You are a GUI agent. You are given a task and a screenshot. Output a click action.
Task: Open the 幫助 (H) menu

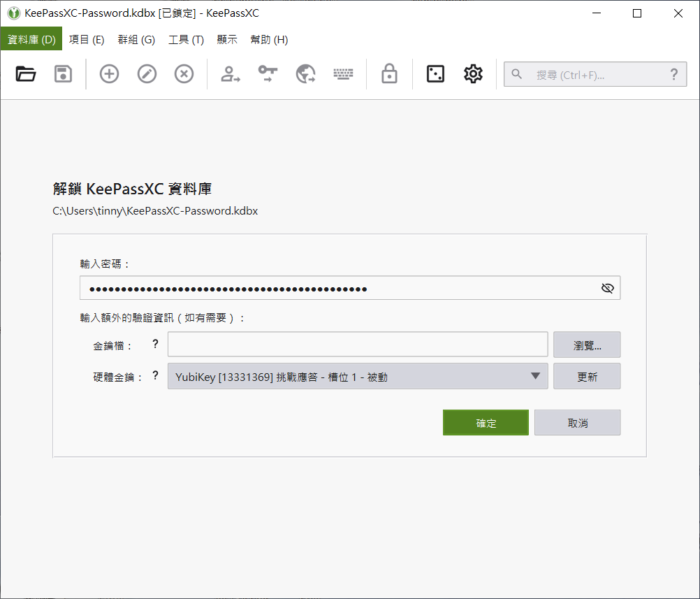(x=269, y=39)
